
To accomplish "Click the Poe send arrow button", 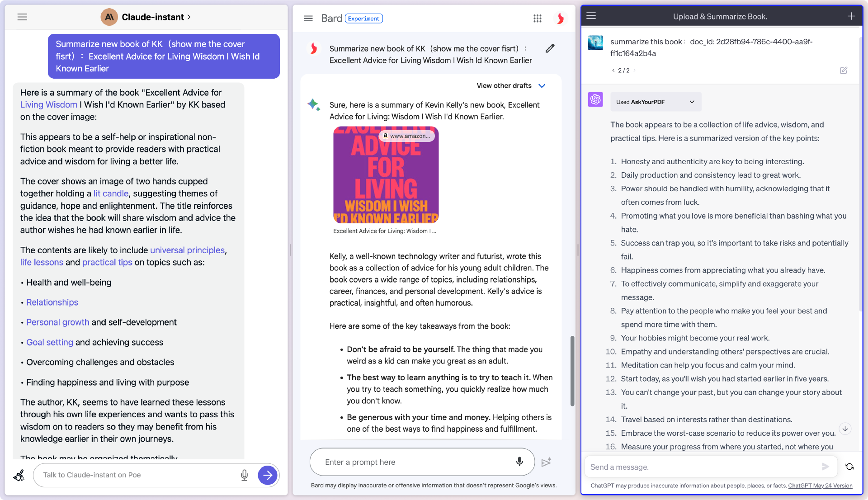I will click(x=268, y=475).
